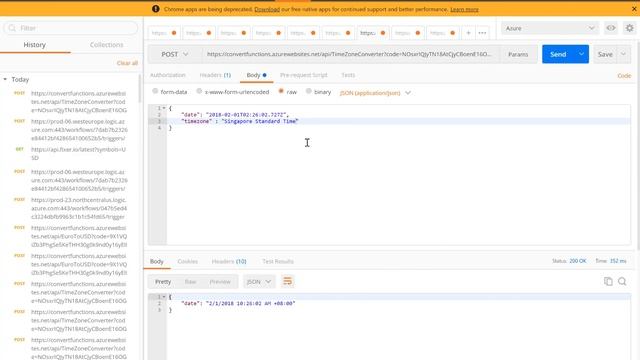Open the Authorization tab

coord(168,75)
